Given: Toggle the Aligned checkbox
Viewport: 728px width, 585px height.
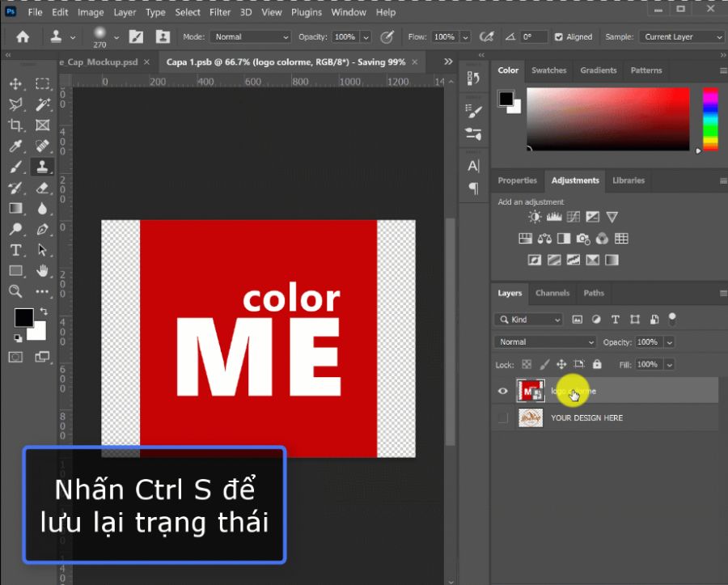Looking at the screenshot, I should tap(559, 36).
